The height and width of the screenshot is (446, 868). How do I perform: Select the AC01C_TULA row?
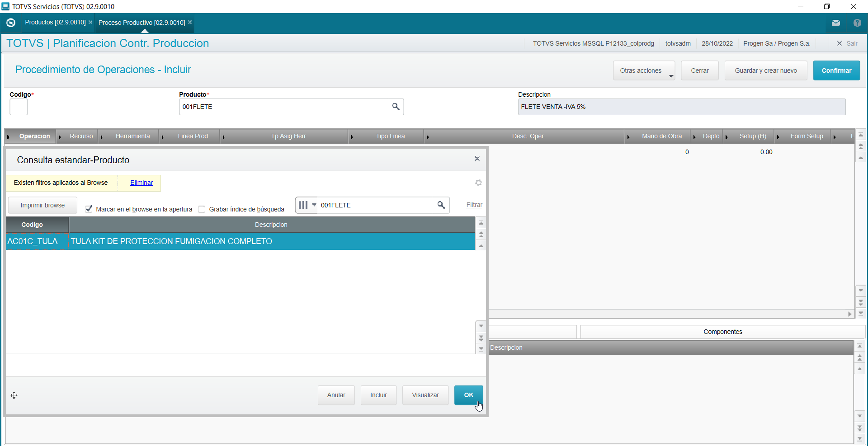(x=241, y=241)
